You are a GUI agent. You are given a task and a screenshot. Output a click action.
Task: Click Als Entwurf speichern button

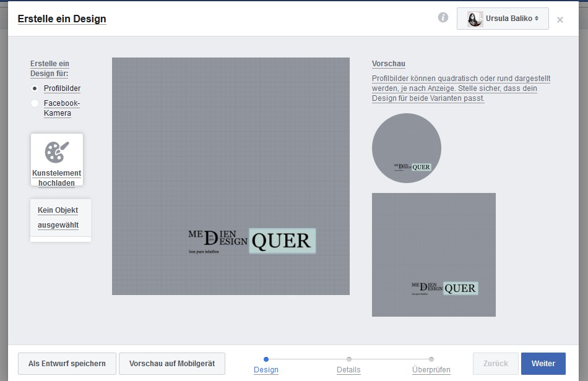coord(67,364)
